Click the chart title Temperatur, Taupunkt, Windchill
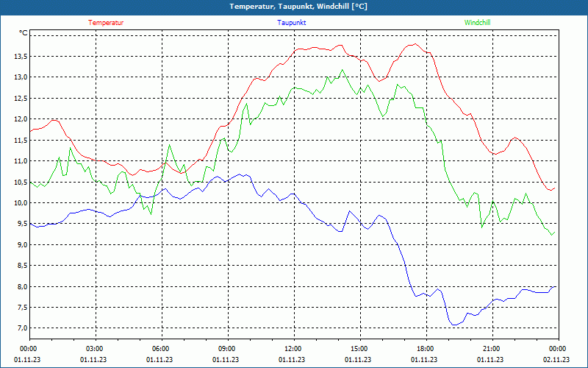Screen dimensions: 588x368 298,7
